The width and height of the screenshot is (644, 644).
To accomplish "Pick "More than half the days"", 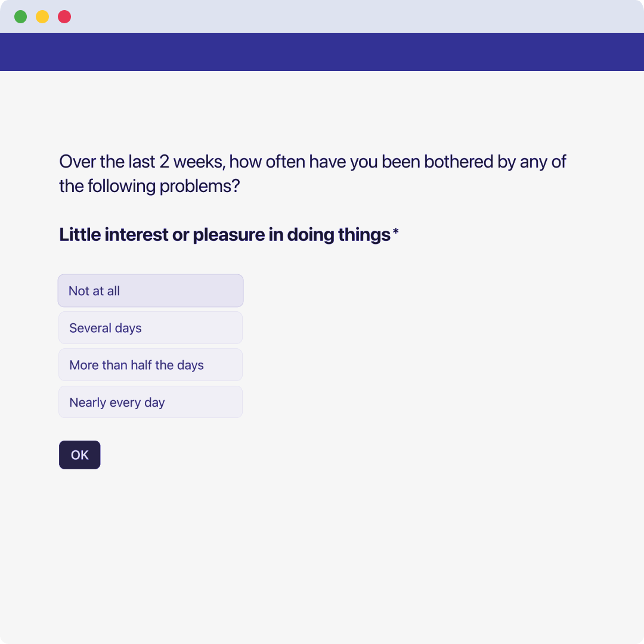I will (x=150, y=365).
